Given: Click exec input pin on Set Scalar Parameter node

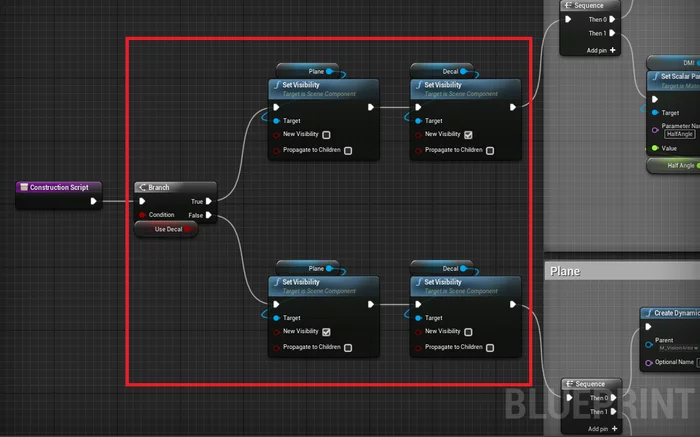Looking at the screenshot, I should click(655, 99).
